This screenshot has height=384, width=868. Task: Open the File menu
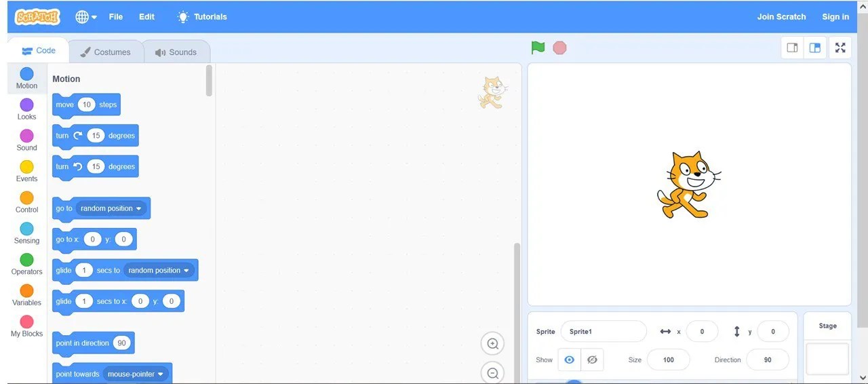[116, 17]
